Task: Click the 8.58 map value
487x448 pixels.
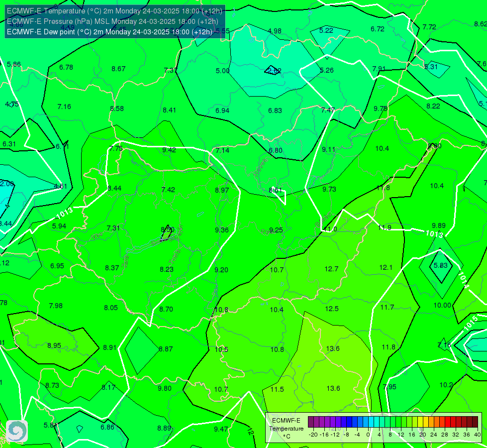Action: 117,109
